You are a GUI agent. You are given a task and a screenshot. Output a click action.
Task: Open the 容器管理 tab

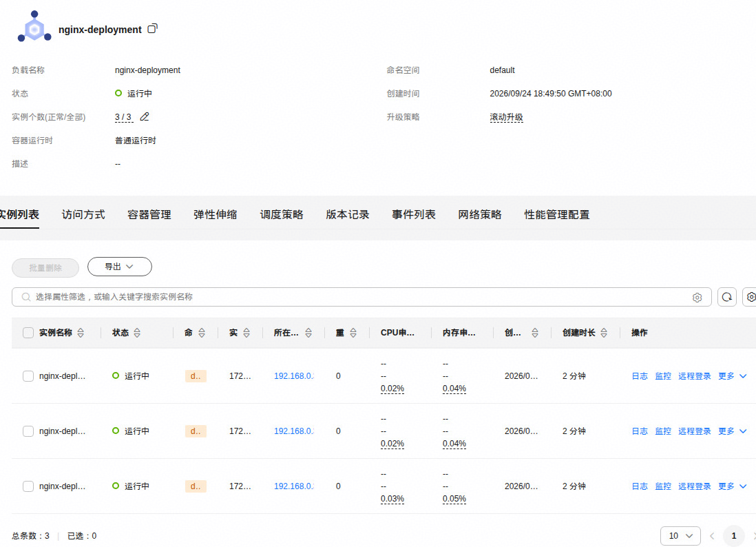click(x=149, y=215)
